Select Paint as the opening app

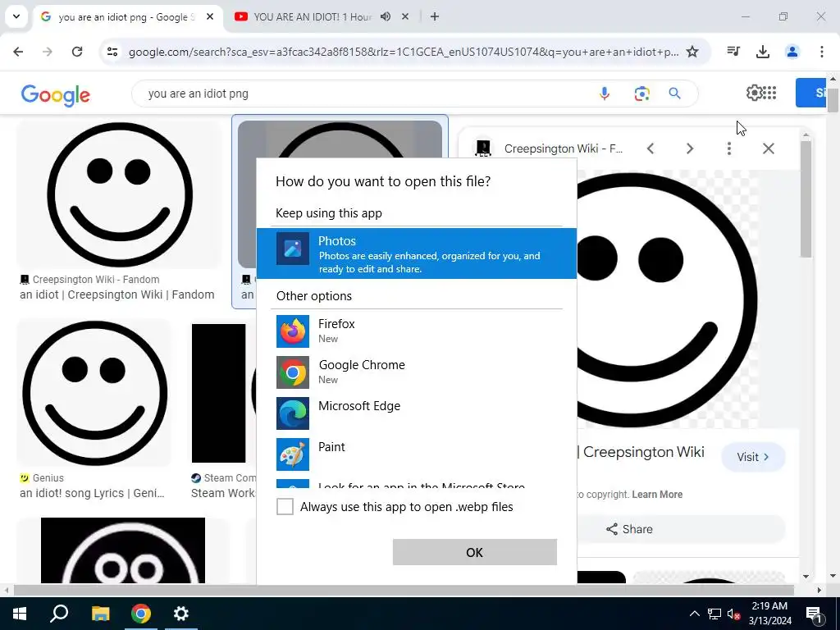(x=416, y=454)
